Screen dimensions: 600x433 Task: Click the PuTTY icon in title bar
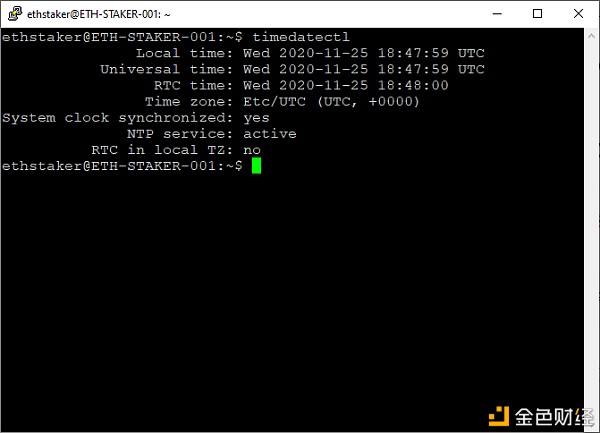point(15,14)
